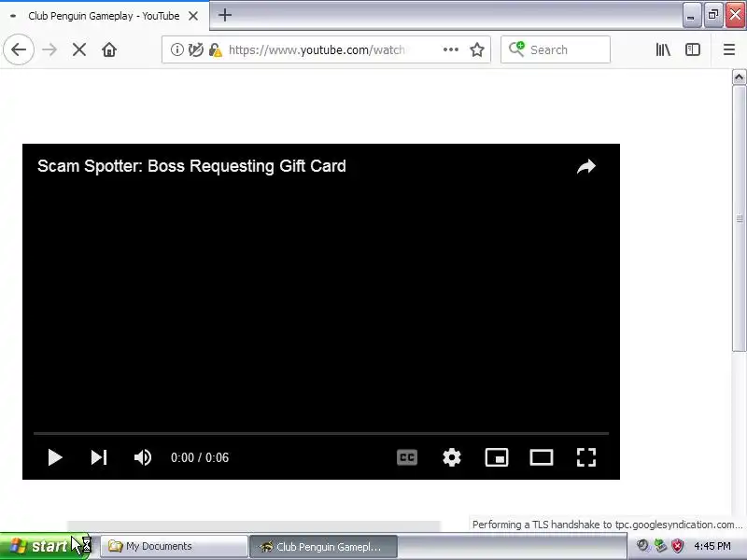The width and height of the screenshot is (747, 560).
Task: Enter full screen video mode
Action: click(586, 457)
